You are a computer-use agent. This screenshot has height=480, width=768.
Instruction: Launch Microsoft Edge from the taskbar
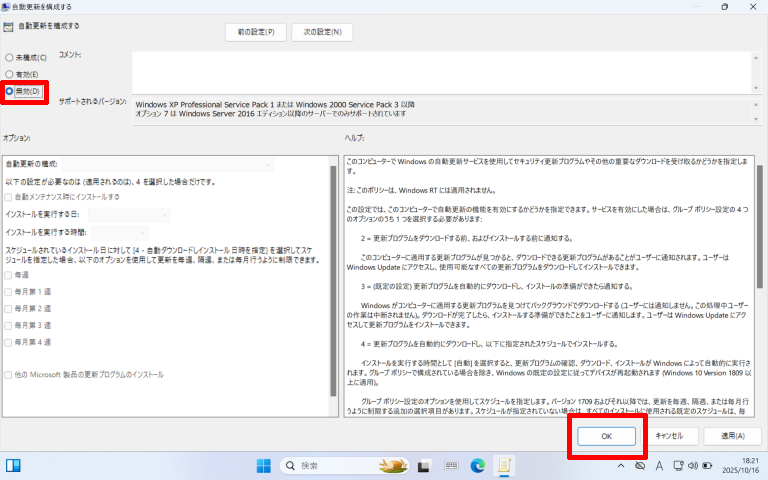pyautogui.click(x=478, y=465)
